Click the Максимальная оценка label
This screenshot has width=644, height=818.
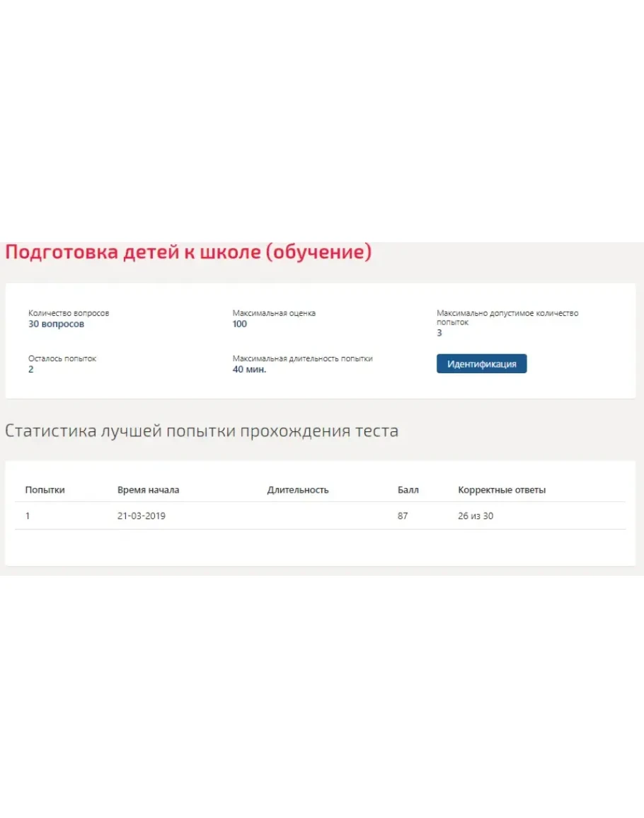click(274, 313)
